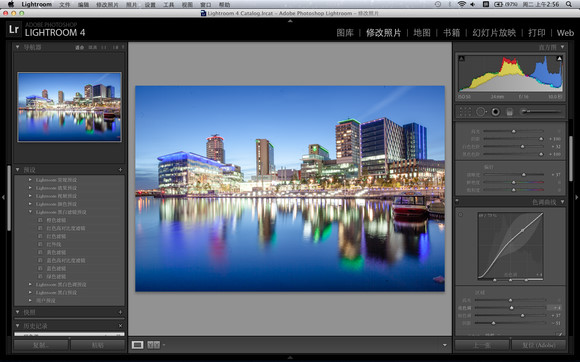Expand the Lightroom 常规预设 folder
Screen dimensions: 580x362
[x=30, y=180]
